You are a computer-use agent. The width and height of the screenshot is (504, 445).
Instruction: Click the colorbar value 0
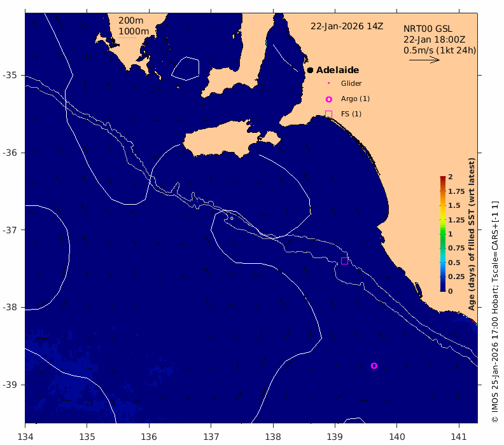click(x=451, y=291)
